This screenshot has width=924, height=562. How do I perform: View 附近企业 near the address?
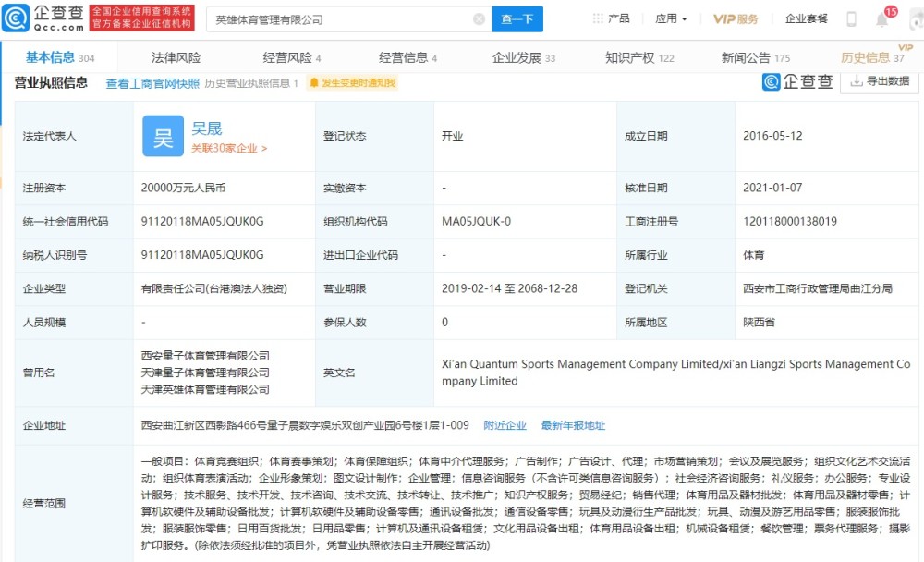click(x=505, y=425)
